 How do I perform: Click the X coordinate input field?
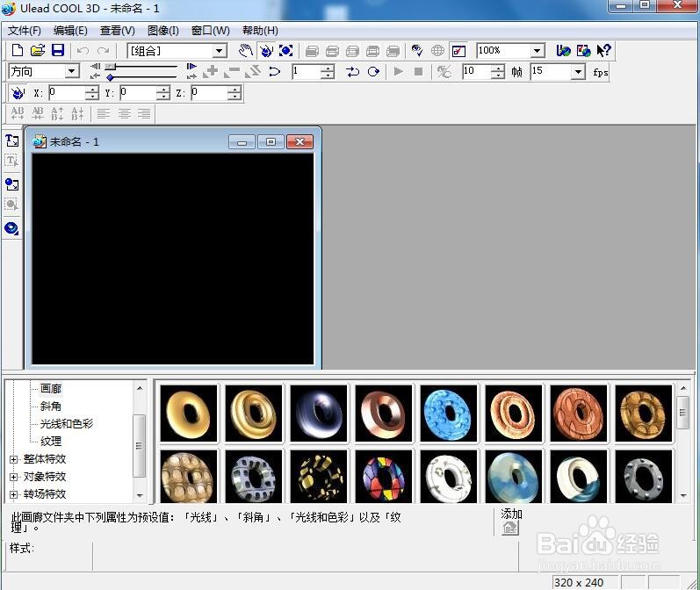click(67, 92)
